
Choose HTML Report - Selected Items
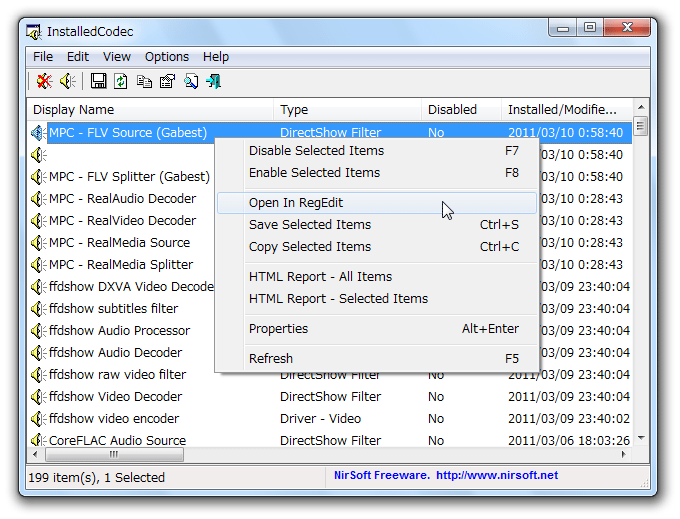pyautogui.click(x=377, y=299)
